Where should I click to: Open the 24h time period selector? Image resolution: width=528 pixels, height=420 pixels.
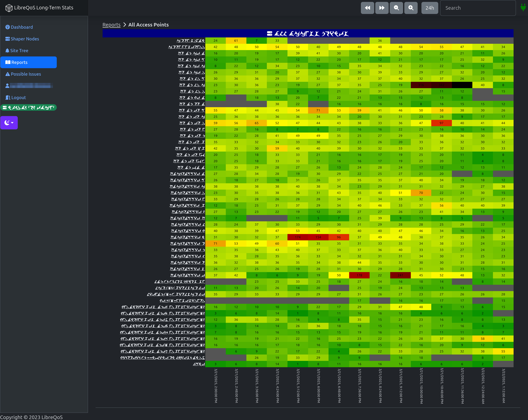click(x=430, y=8)
